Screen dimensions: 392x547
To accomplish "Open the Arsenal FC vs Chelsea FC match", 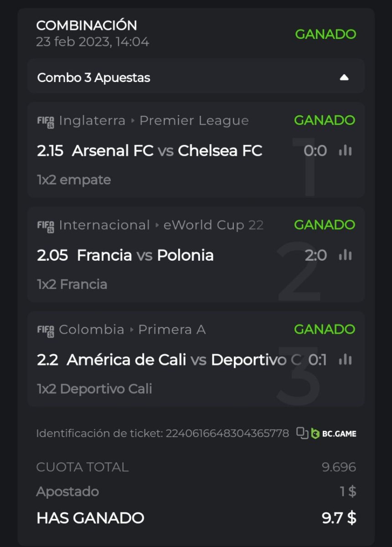I will (167, 151).
